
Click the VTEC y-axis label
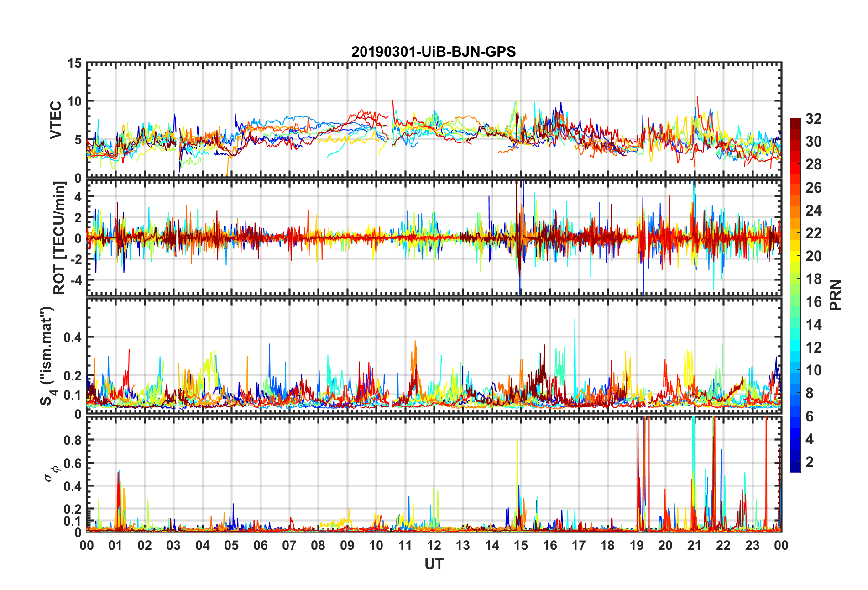(56, 120)
